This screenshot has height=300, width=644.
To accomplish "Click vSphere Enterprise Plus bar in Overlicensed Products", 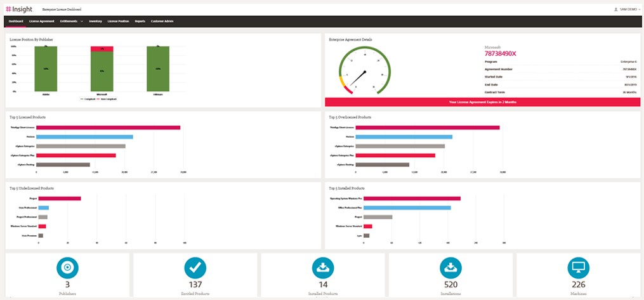I will pyautogui.click(x=395, y=155).
